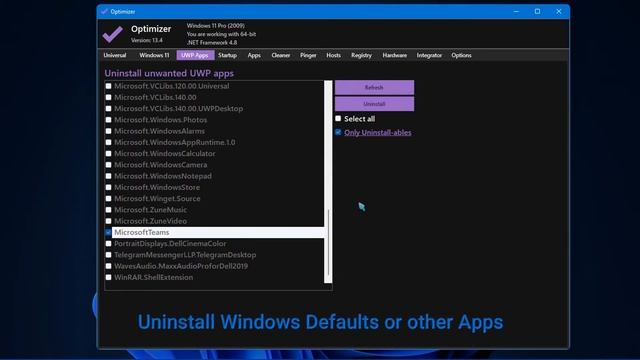Tick the Microsoft.WindowsNotepad checkbox

(x=108, y=176)
